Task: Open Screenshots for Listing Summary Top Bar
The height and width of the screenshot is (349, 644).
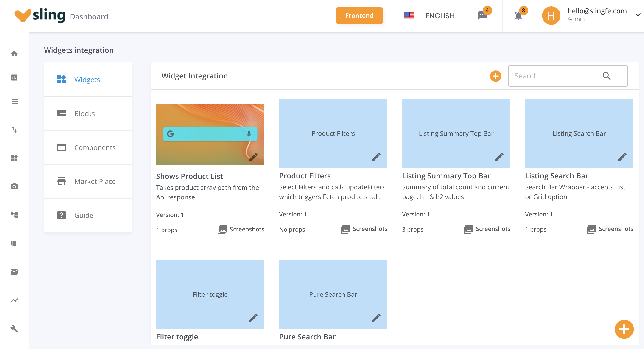Action: click(x=487, y=229)
